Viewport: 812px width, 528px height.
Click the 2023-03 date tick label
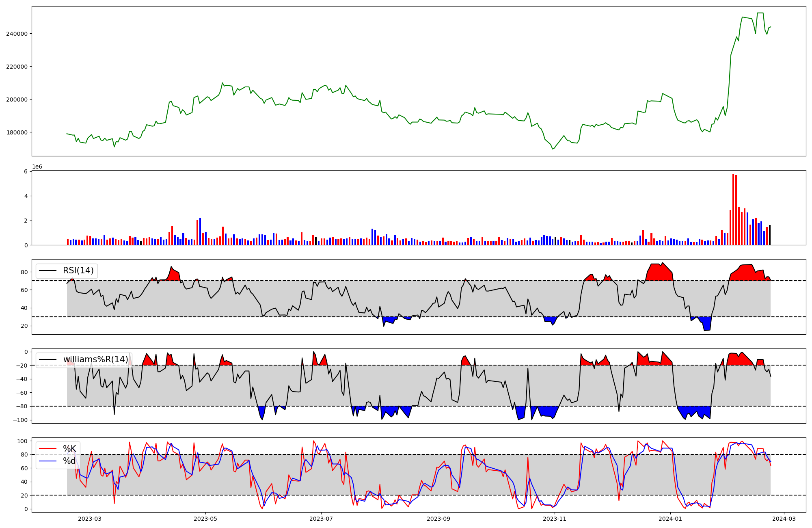pyautogui.click(x=89, y=519)
